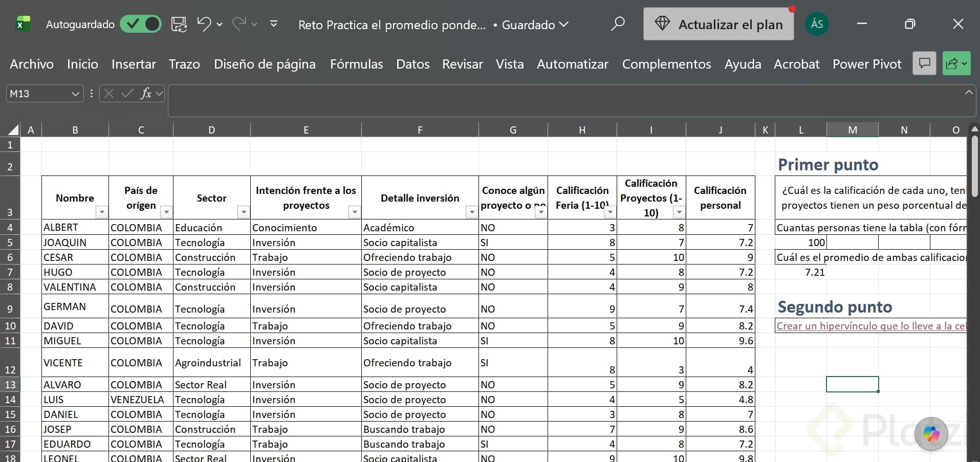Open the search magnifier icon
Image resolution: width=980 pixels, height=462 pixels.
[x=618, y=24]
